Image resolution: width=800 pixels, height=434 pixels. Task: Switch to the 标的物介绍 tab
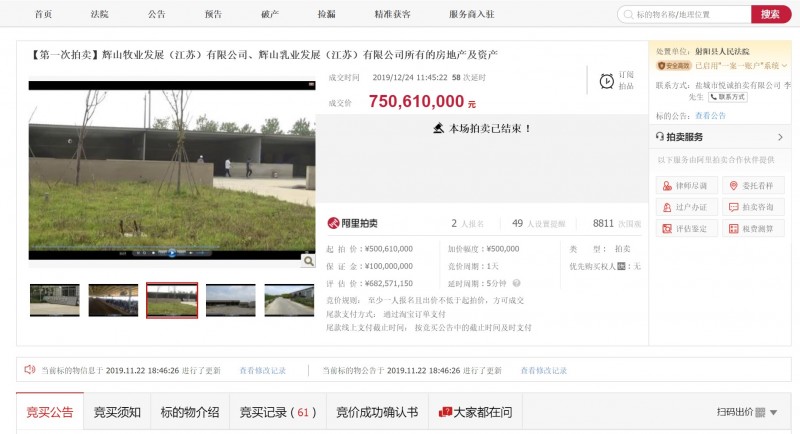coord(190,412)
